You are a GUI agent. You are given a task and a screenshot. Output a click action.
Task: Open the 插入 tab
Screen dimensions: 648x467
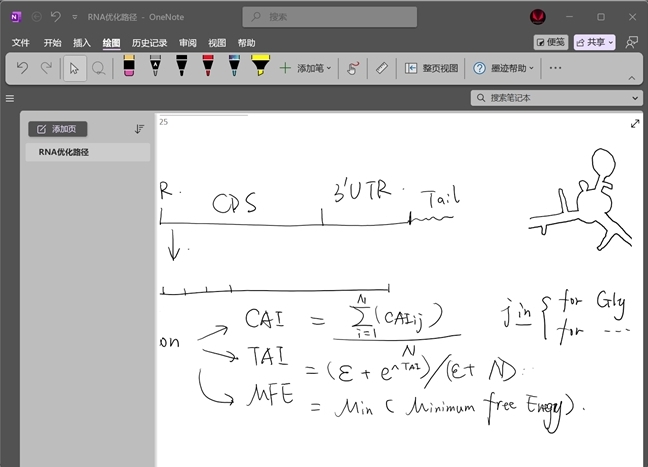pos(81,43)
